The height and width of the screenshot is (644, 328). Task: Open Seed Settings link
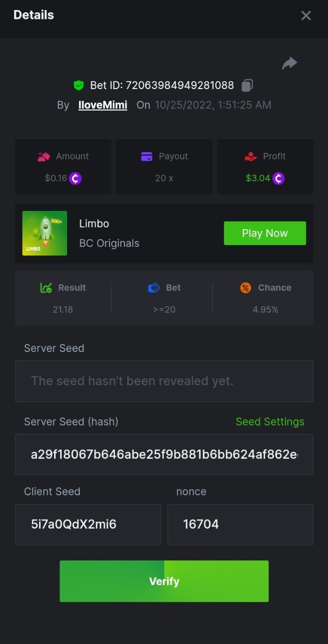pyautogui.click(x=270, y=422)
